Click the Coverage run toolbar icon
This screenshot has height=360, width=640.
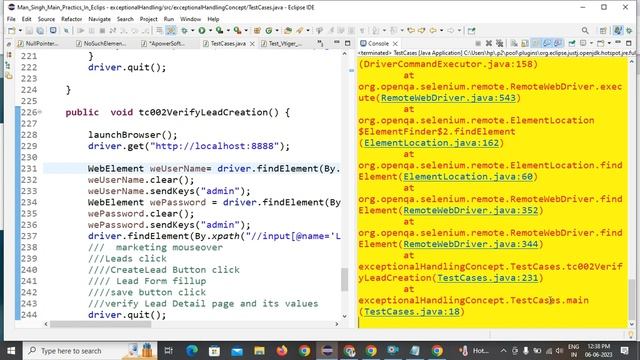[220, 31]
